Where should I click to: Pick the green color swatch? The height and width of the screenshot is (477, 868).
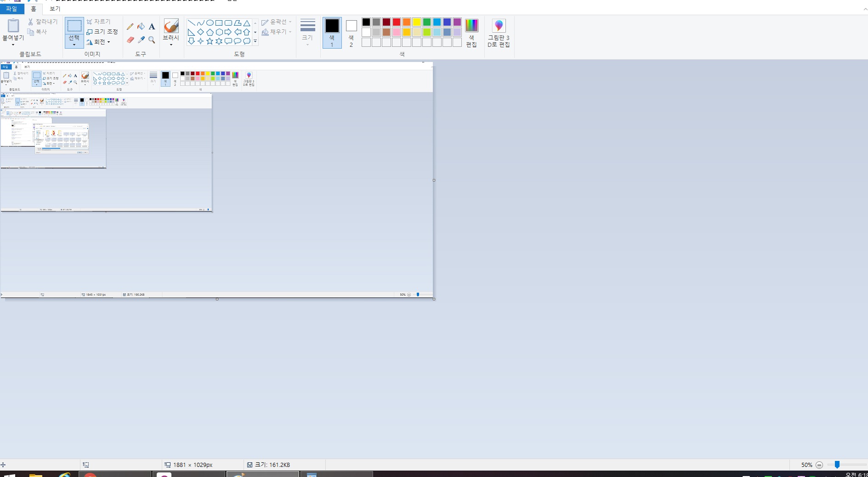[x=427, y=22]
